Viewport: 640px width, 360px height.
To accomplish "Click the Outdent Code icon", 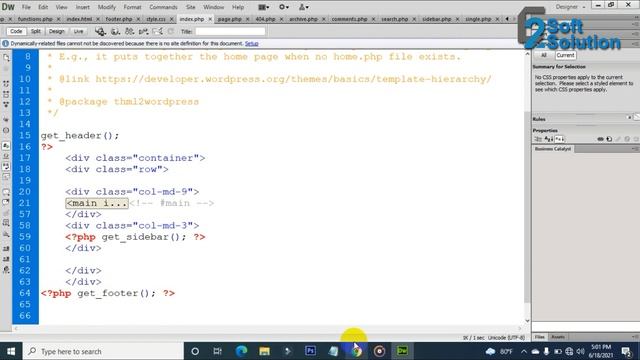I will pyautogui.click(x=6, y=259).
